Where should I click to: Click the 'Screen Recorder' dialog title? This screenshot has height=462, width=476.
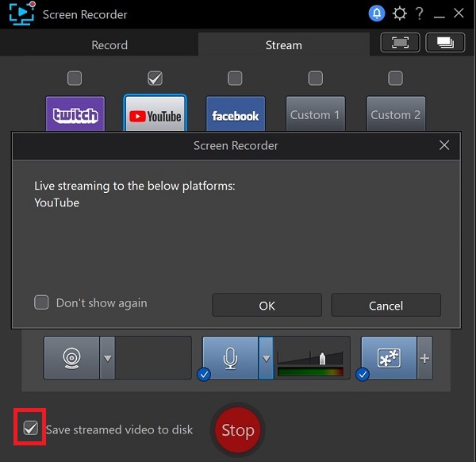(x=236, y=145)
